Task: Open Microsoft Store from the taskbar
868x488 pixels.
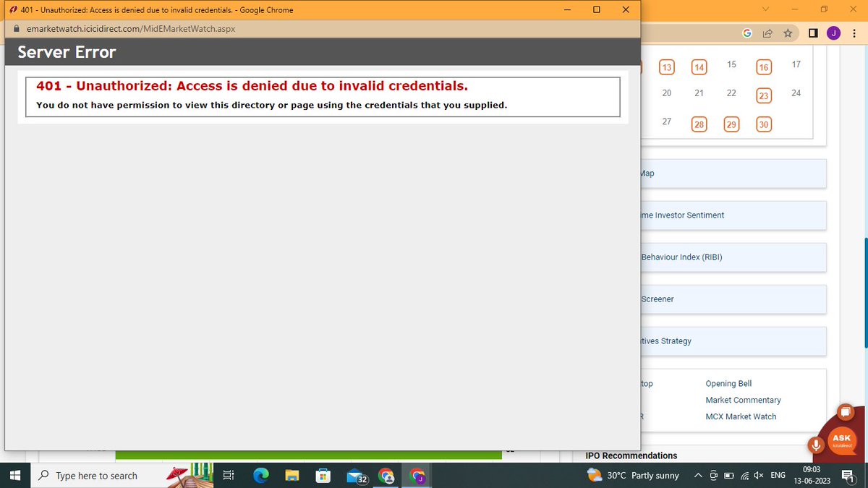Action: click(323, 475)
